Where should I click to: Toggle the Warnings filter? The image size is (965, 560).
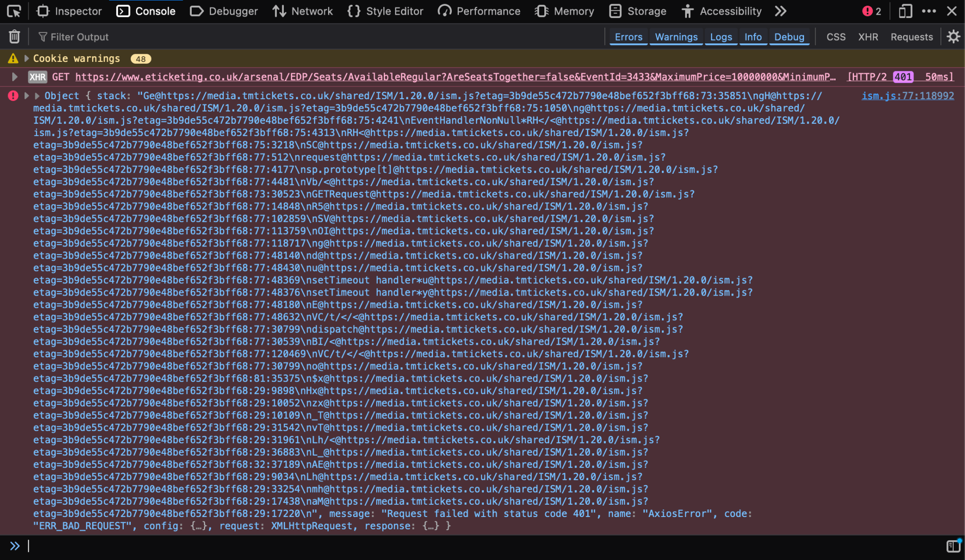(x=676, y=37)
